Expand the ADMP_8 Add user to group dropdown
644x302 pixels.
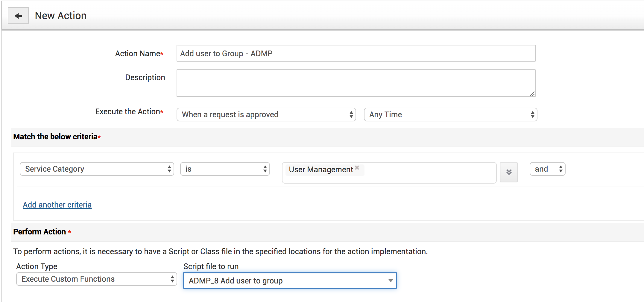click(290, 280)
